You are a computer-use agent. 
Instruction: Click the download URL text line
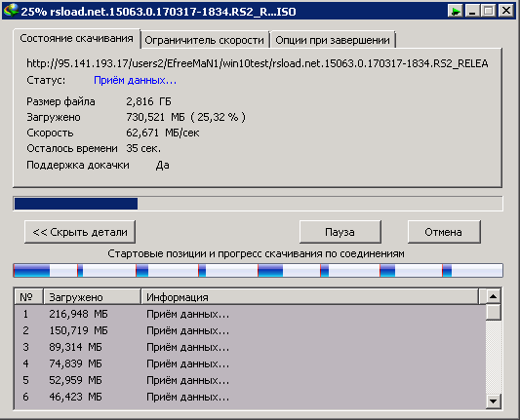(x=258, y=63)
